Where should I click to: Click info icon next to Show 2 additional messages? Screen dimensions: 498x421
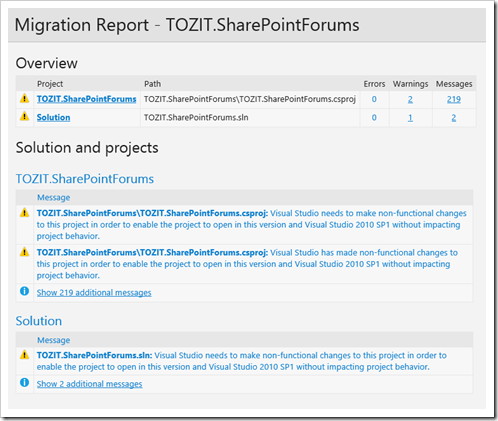24,382
